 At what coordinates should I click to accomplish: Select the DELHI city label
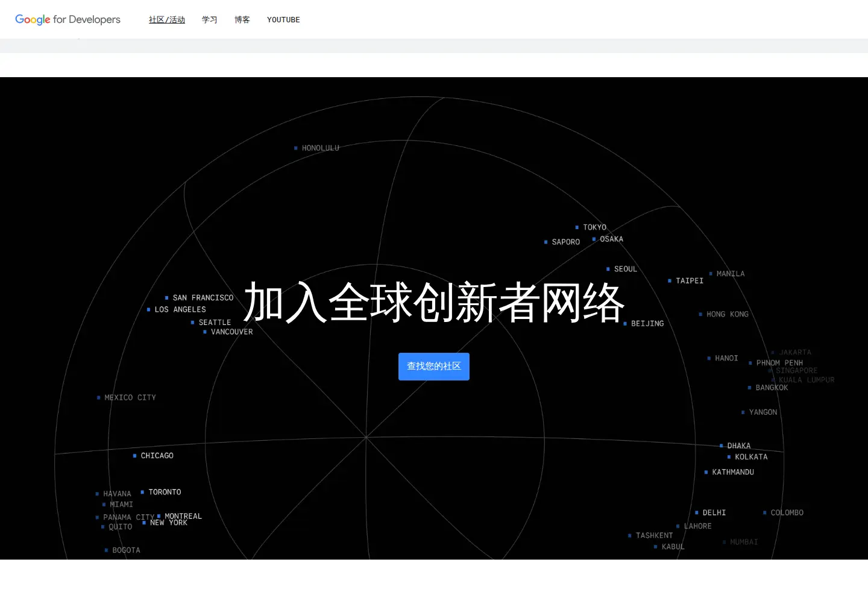point(714,513)
